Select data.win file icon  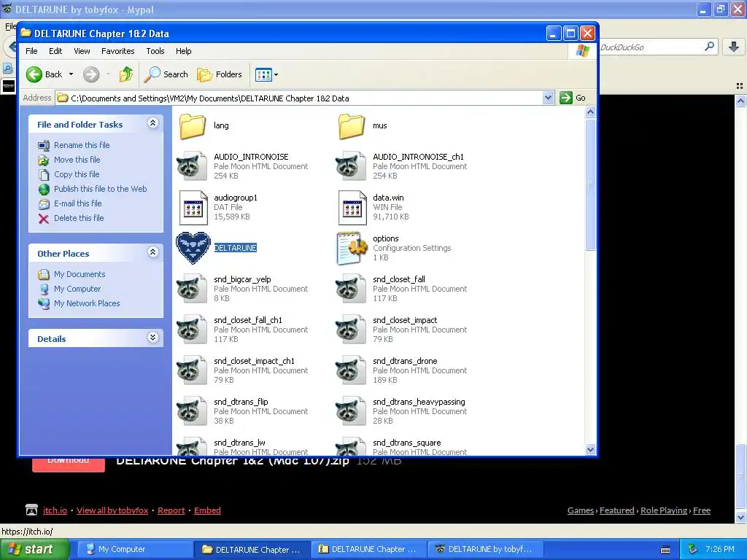click(352, 208)
